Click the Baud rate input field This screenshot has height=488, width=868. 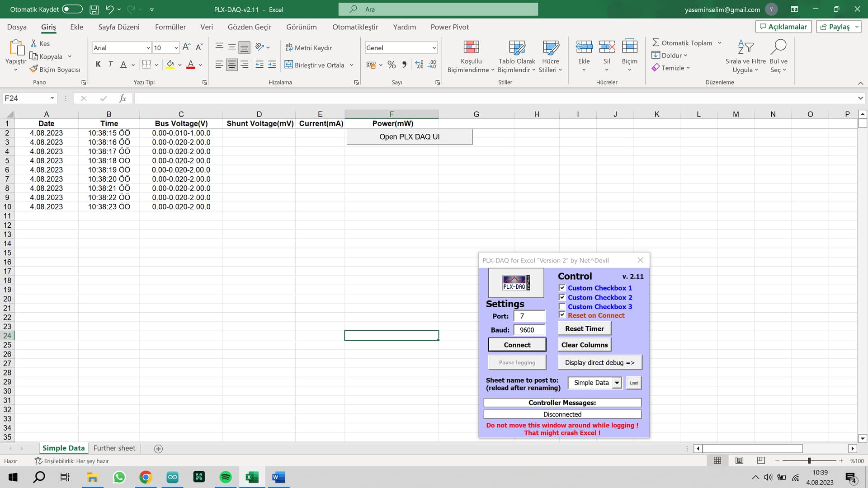point(529,330)
